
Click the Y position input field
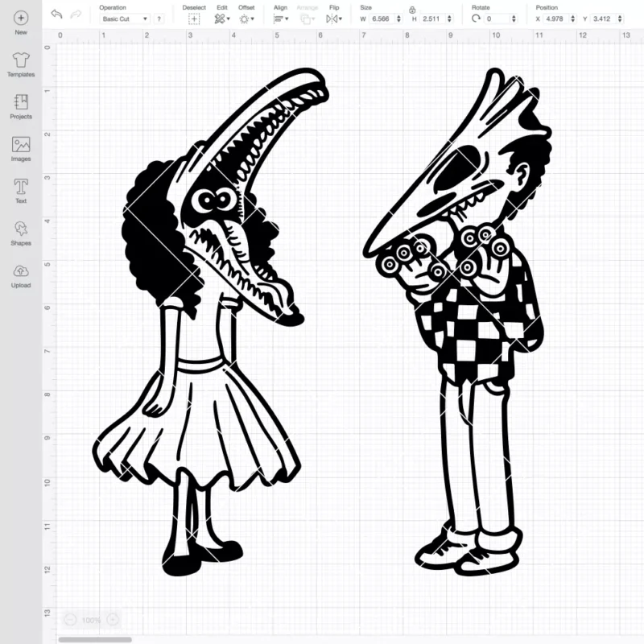coord(603,19)
